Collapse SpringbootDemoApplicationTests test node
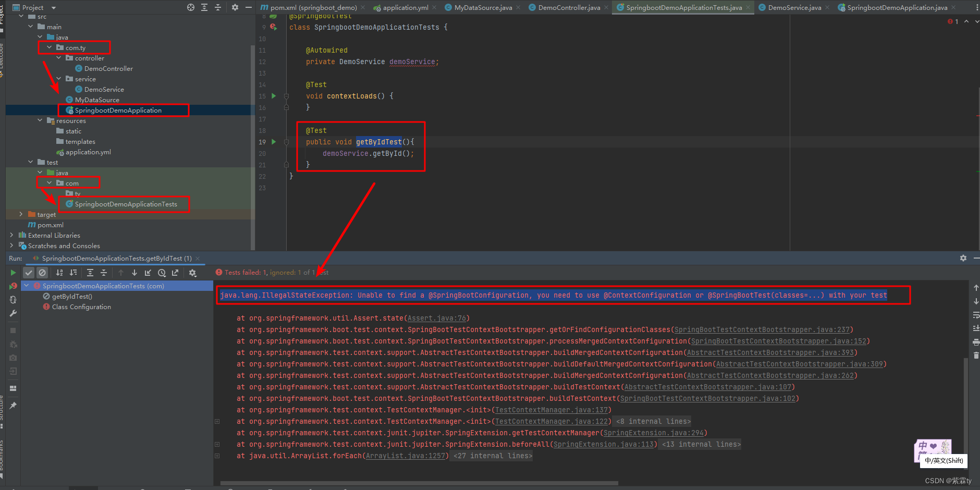 (x=27, y=286)
